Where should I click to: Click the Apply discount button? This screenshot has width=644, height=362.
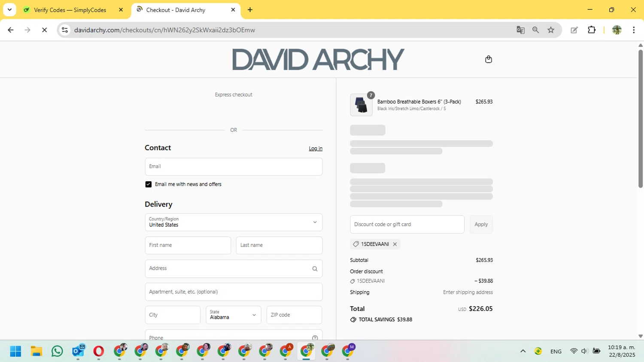[x=481, y=225]
